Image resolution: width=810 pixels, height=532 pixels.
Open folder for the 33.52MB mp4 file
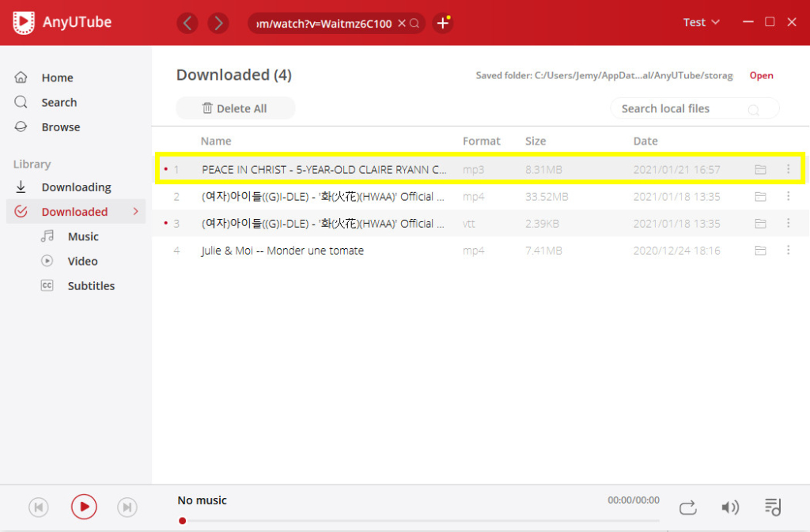pyautogui.click(x=760, y=197)
